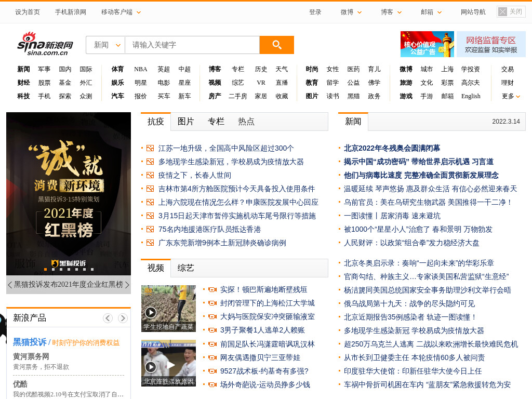
Task: Click video icon before 3男子聚餐1人逃单2人赖账
Action: (x=212, y=330)
